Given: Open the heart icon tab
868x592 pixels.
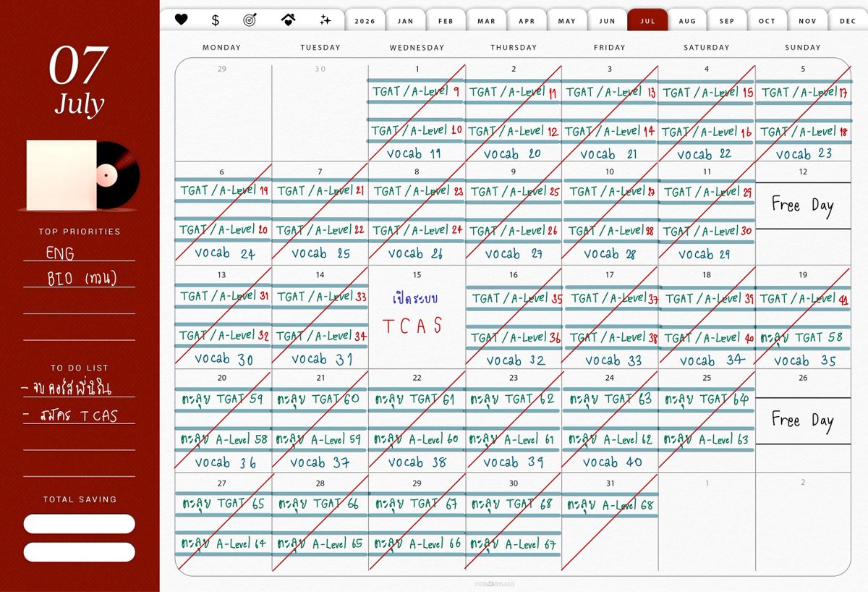Looking at the screenshot, I should pos(181,20).
